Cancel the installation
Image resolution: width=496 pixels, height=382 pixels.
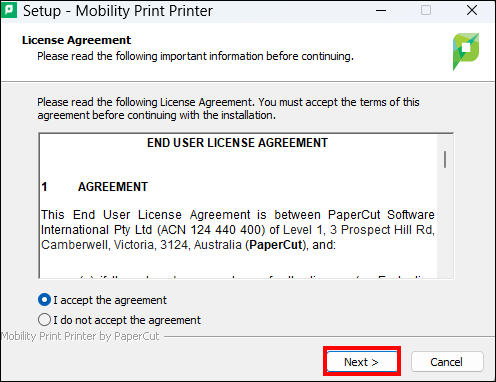pyautogui.click(x=447, y=362)
